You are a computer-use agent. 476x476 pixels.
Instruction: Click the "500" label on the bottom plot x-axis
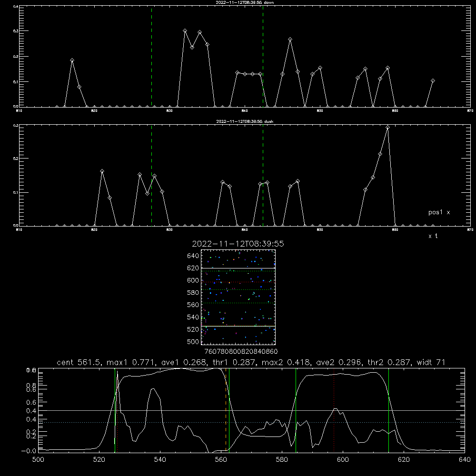[x=38, y=460]
